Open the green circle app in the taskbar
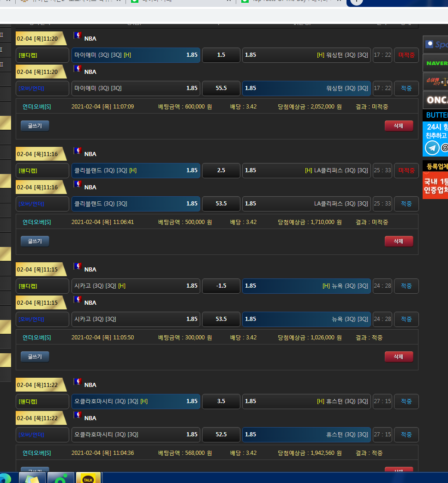 pyautogui.click(x=60, y=479)
